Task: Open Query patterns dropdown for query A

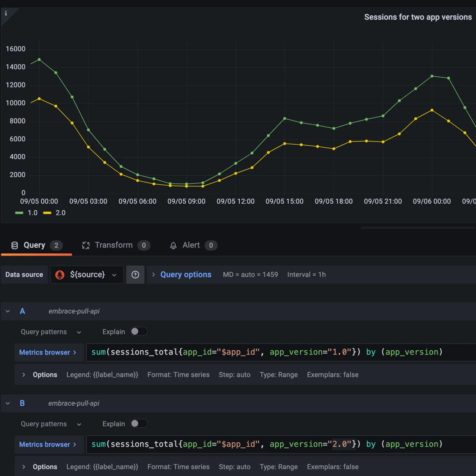Action: pos(51,332)
